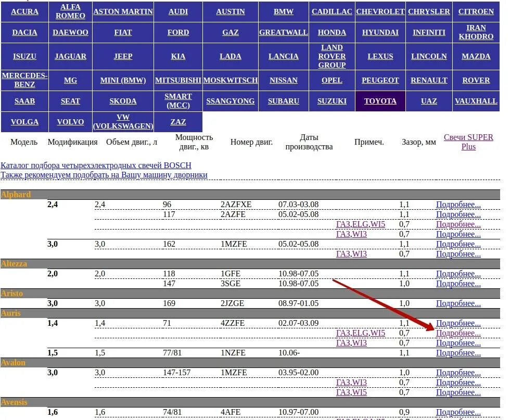Click ГАЗ,ELG,WI5 note under Alphard
Image resolution: width=510 pixels, height=420 pixels.
(360, 224)
